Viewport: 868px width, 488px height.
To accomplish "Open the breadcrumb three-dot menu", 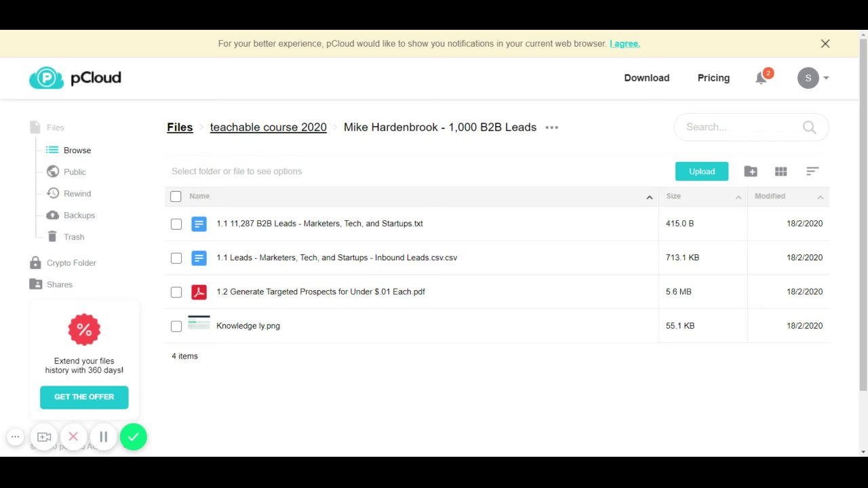I will (551, 127).
